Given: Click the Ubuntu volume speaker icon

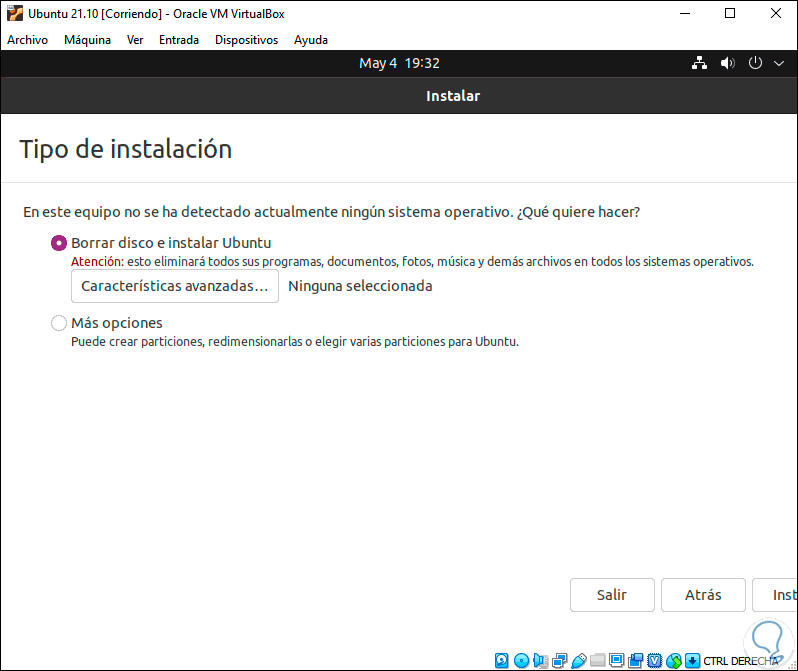Looking at the screenshot, I should pyautogui.click(x=727, y=63).
